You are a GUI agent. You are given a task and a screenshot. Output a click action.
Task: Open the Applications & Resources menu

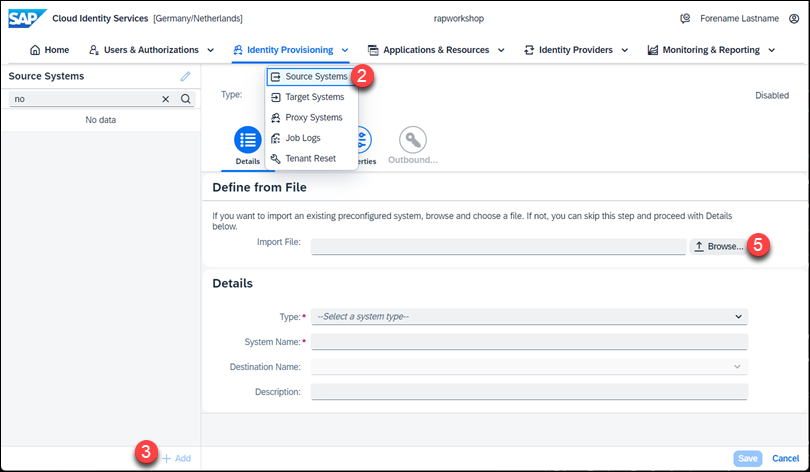[x=436, y=50]
